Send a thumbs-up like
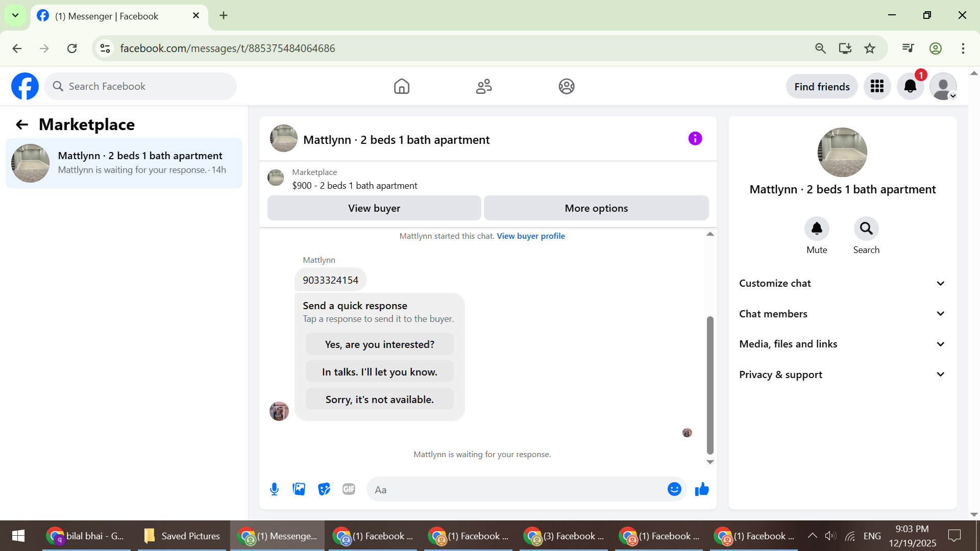The width and height of the screenshot is (980, 551). click(x=702, y=489)
